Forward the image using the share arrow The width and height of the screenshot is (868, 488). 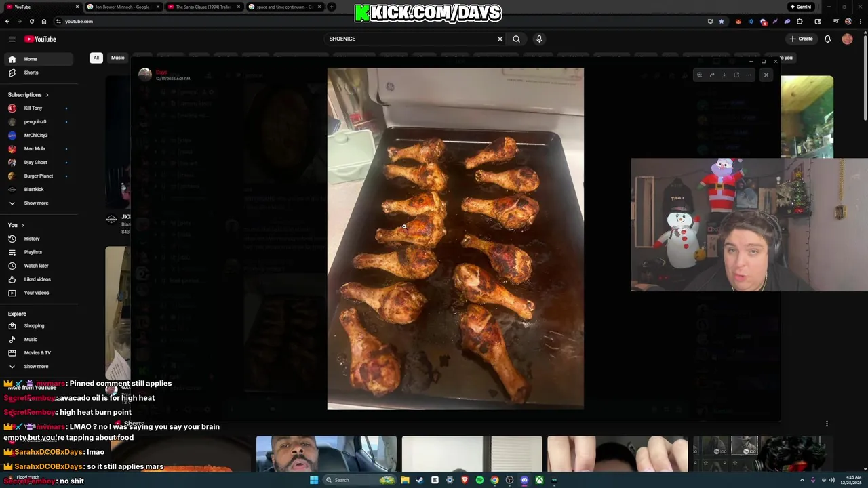click(x=711, y=75)
